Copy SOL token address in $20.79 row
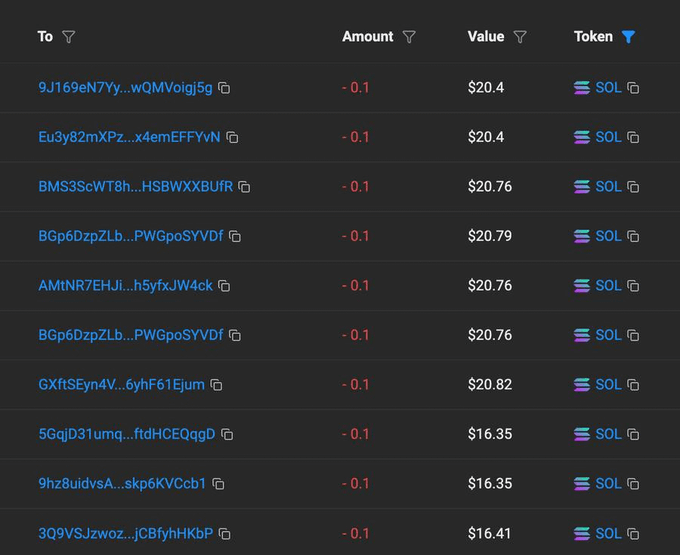The image size is (680, 555). [x=633, y=237]
